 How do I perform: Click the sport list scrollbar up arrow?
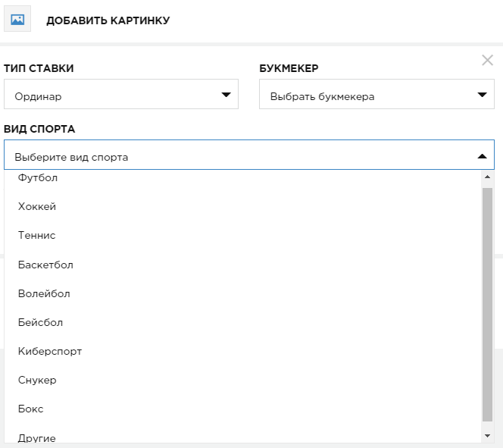(487, 177)
